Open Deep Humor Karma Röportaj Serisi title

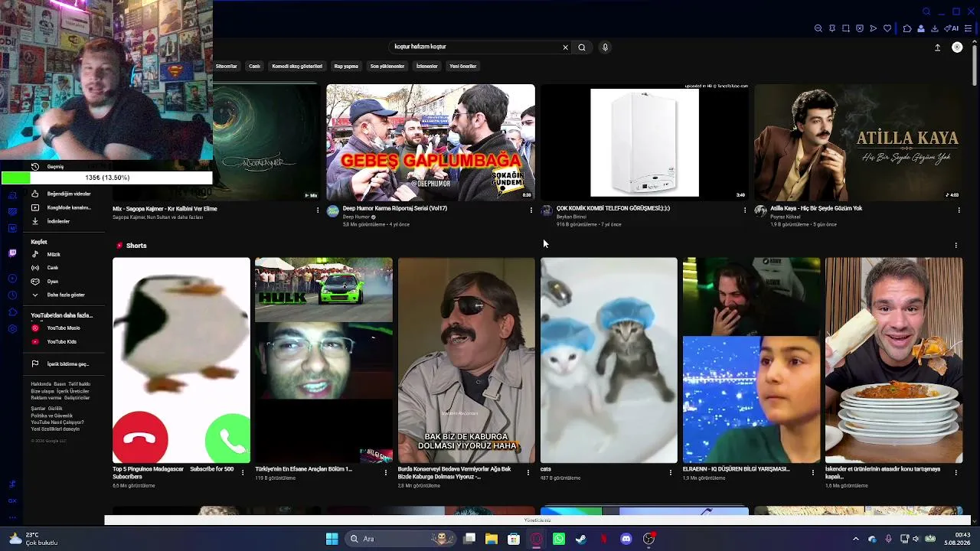click(x=395, y=208)
